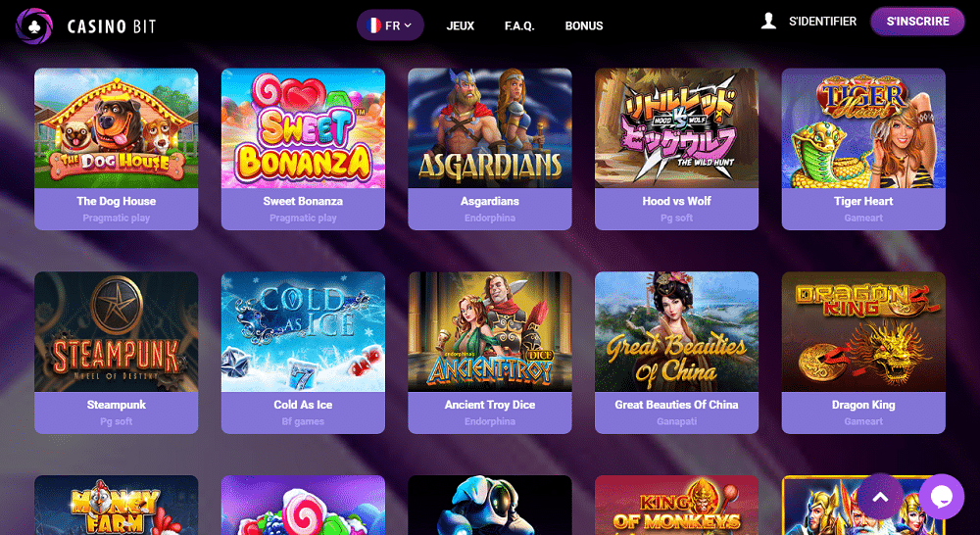The height and width of the screenshot is (535, 980).
Task: Open the live chat bubble icon
Action: 941,497
